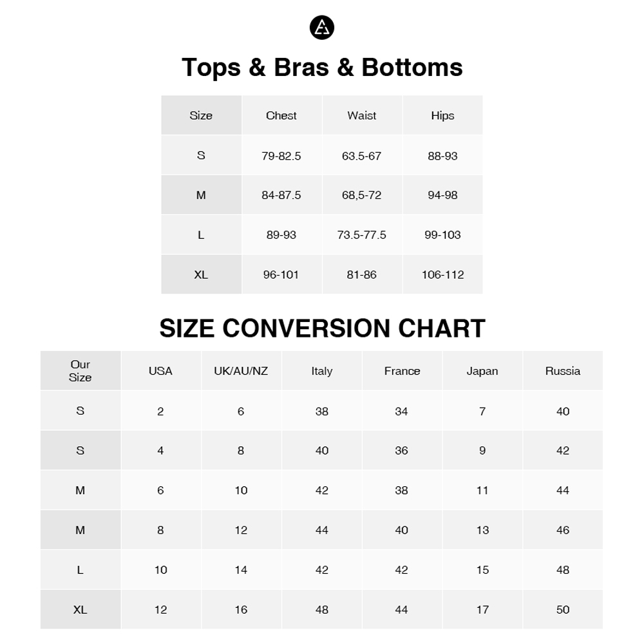Select the Waist column header
The width and height of the screenshot is (644, 644).
pyautogui.click(x=362, y=116)
